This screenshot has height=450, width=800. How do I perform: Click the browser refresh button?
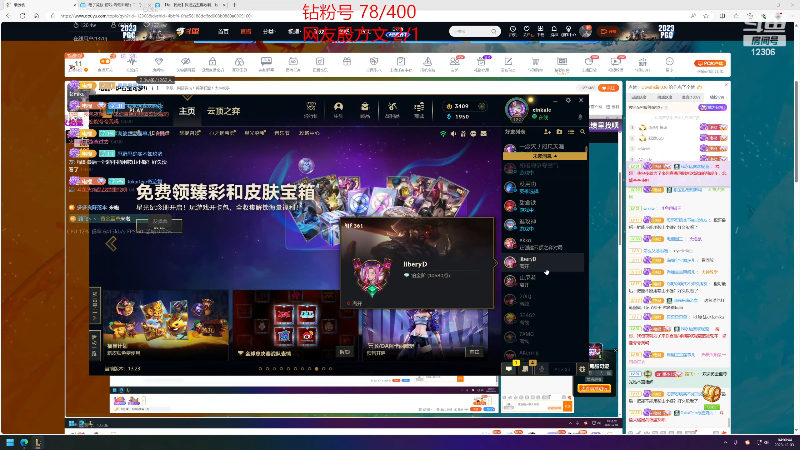[22, 16]
